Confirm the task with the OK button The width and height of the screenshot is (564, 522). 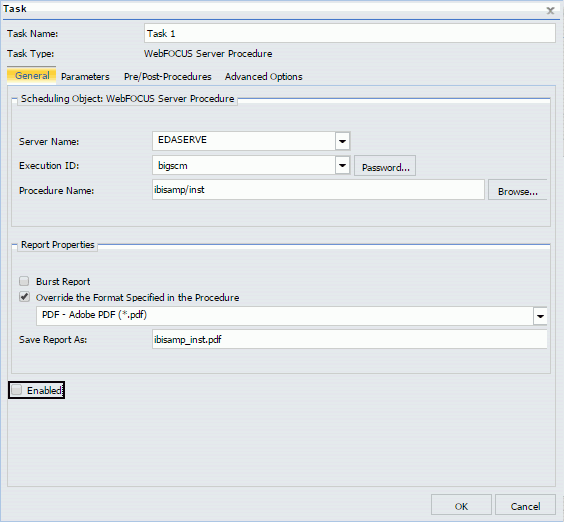[461, 505]
